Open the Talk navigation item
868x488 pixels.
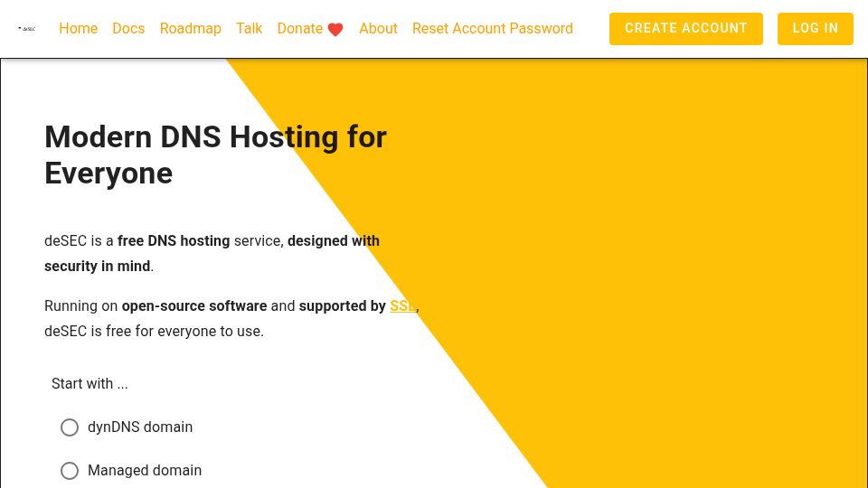250,28
